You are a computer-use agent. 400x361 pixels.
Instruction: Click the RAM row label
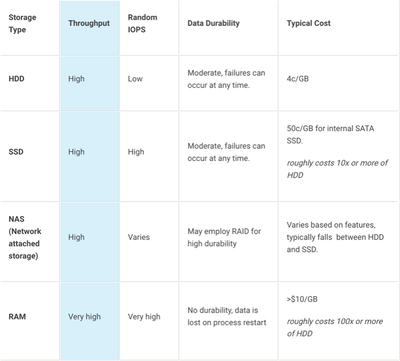pos(17,317)
